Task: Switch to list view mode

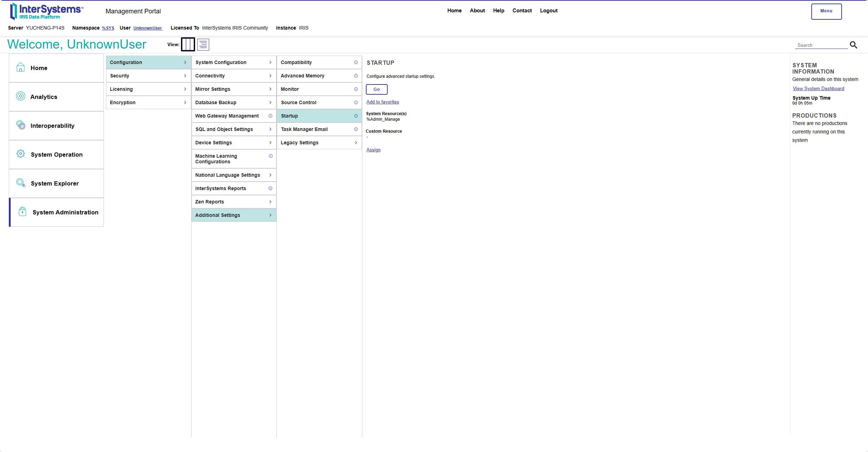Action: (x=203, y=45)
